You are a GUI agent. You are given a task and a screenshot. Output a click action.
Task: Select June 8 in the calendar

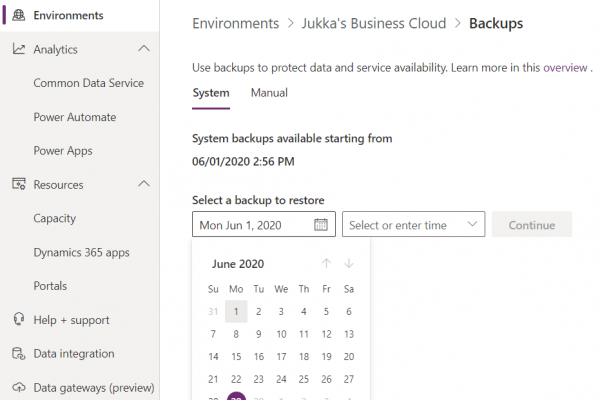point(236,334)
